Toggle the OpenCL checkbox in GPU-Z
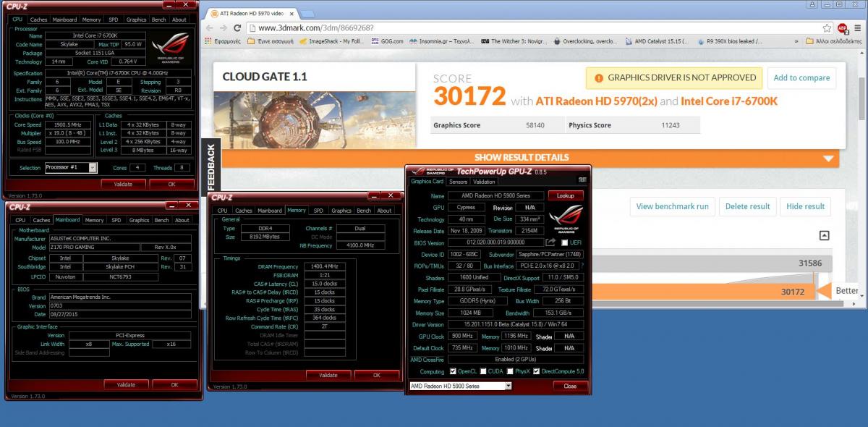The image size is (868, 427). [x=453, y=371]
